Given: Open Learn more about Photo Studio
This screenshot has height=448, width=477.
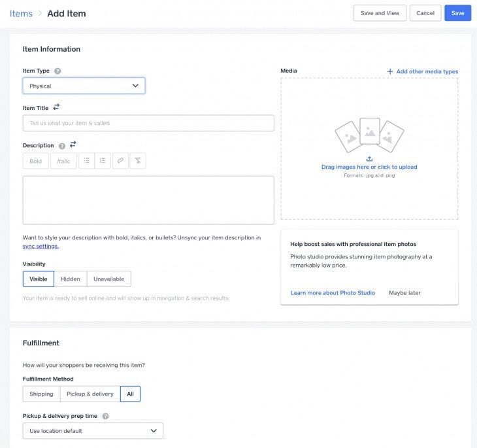Looking at the screenshot, I should (333, 293).
